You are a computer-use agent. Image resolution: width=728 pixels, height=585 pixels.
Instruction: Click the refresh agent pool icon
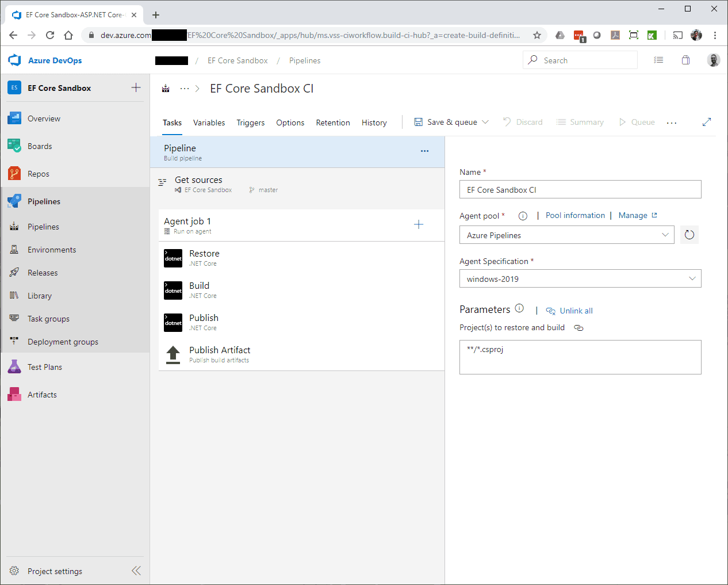[689, 235]
